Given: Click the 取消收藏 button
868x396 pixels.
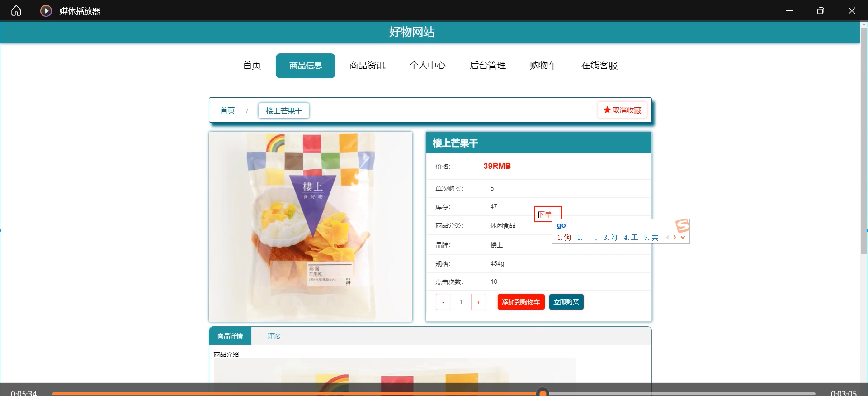Looking at the screenshot, I should click(623, 110).
